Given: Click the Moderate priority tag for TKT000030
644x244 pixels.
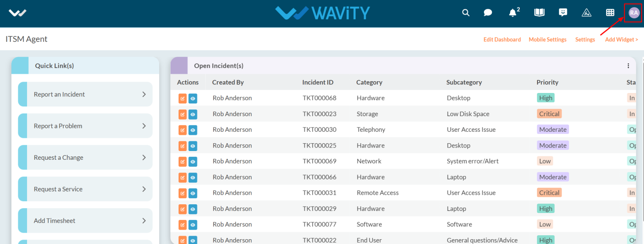Looking at the screenshot, I should click(553, 130).
